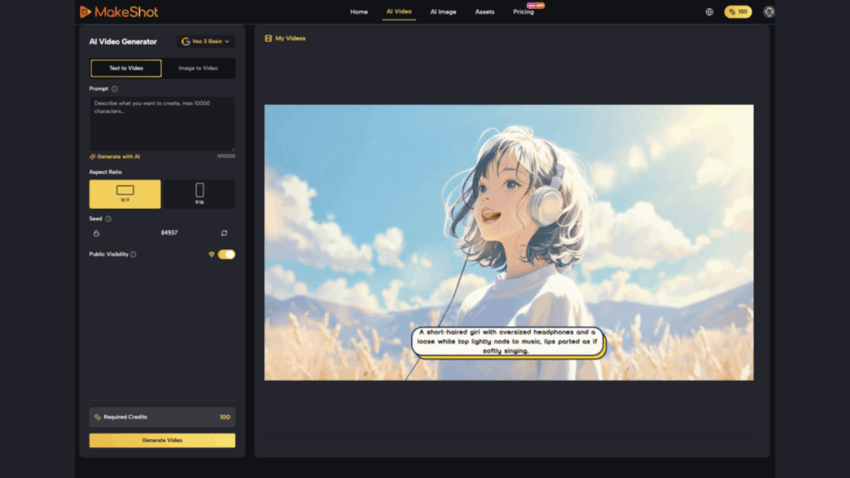Click the premium diamond icon beside toggle
This screenshot has height=478, width=850.
point(211,254)
